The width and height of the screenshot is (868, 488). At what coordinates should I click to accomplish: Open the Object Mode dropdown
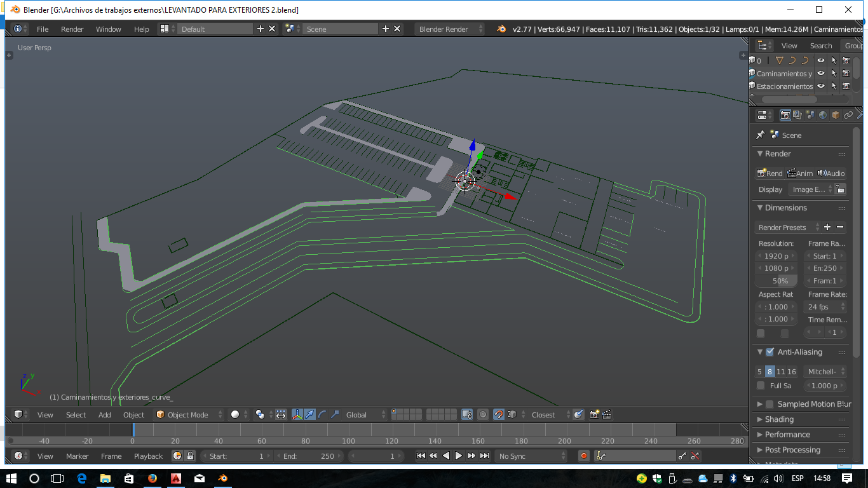[189, 414]
